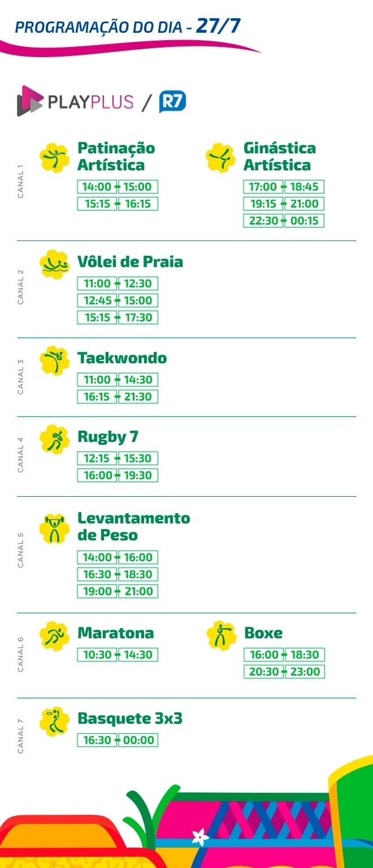Select the Rugby 7 sport icon
Viewport: 373px width, 868px height.
[x=55, y=440]
